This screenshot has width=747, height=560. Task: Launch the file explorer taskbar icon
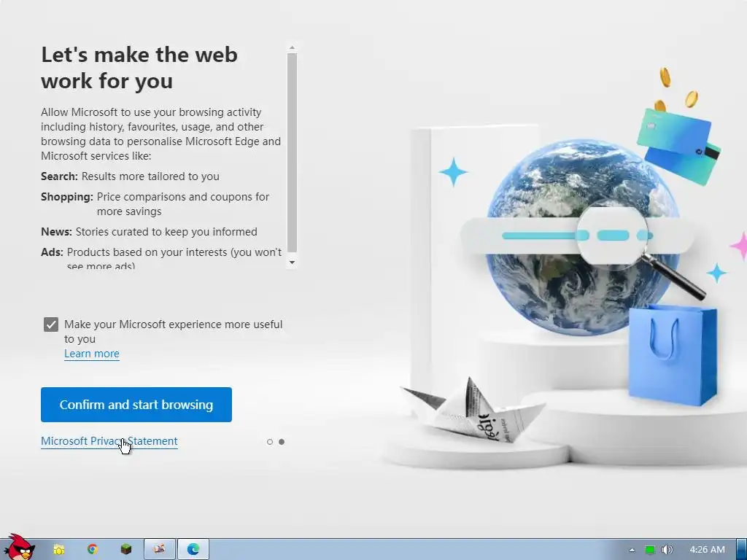(x=58, y=550)
